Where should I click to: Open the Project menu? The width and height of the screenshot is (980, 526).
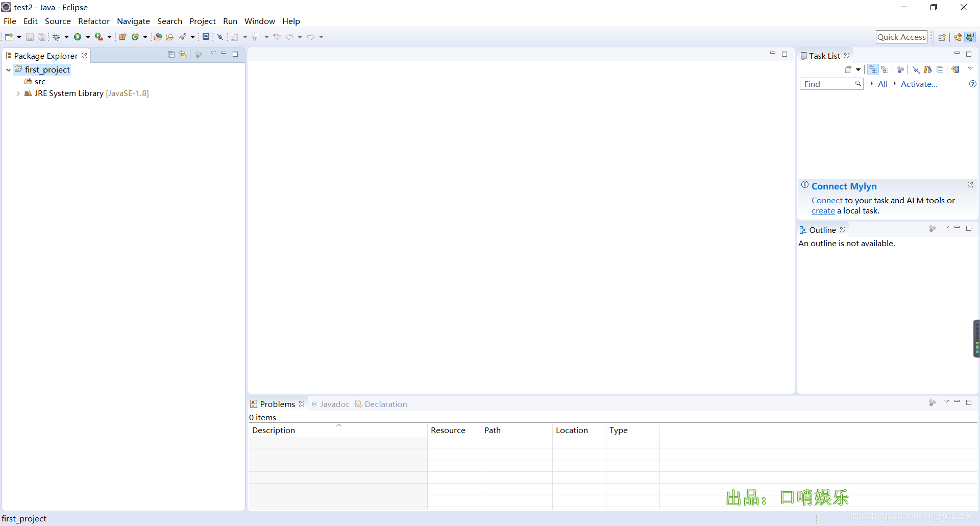click(203, 21)
